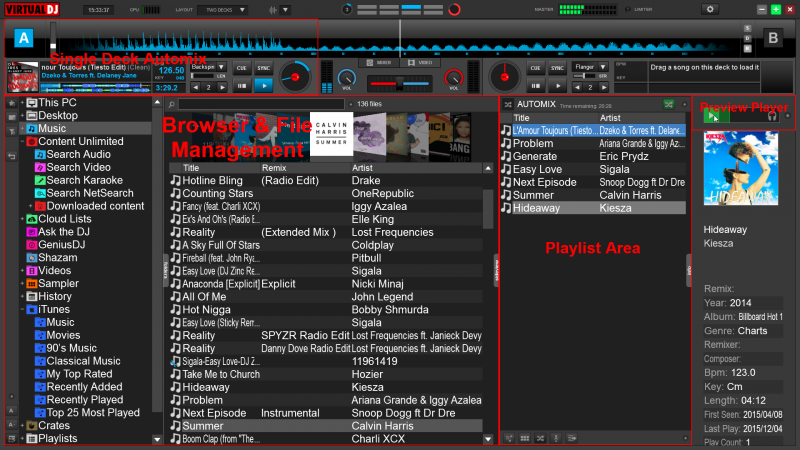Switch to the MIXER tab
Viewport: 800px width, 450px height.
pyautogui.click(x=378, y=63)
